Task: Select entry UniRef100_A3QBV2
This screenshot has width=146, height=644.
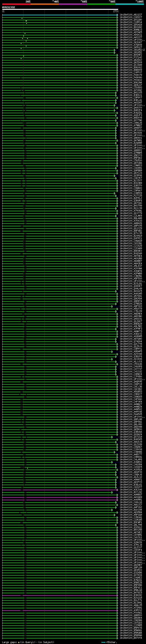Action: [x=131, y=462]
